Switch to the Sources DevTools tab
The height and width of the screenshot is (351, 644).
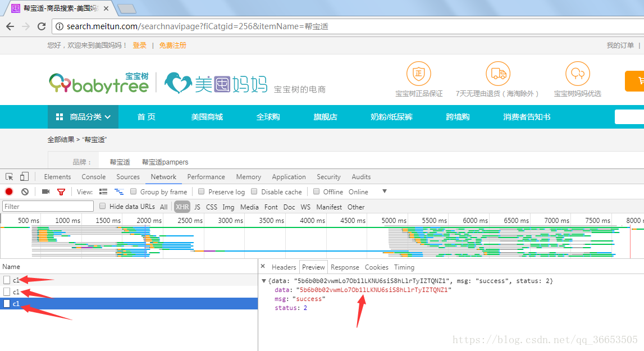point(128,177)
